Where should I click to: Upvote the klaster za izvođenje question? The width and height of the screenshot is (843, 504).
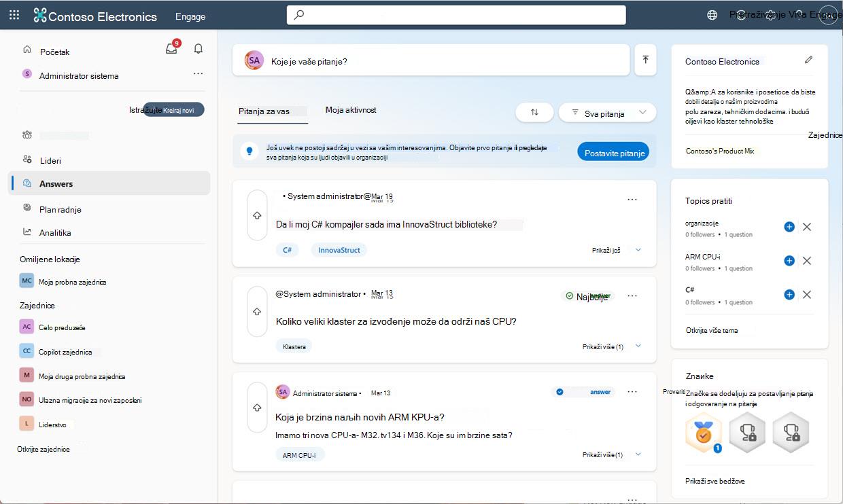tap(257, 311)
